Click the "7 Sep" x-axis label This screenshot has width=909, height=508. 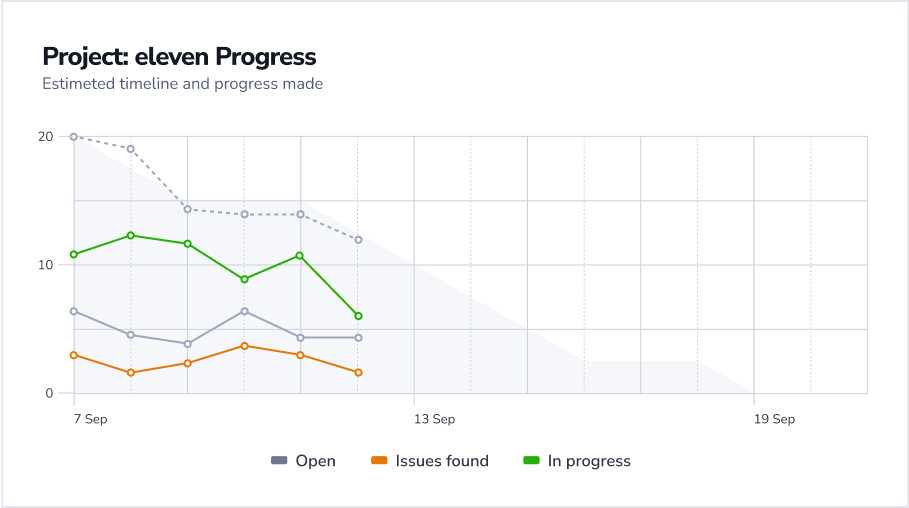90,419
